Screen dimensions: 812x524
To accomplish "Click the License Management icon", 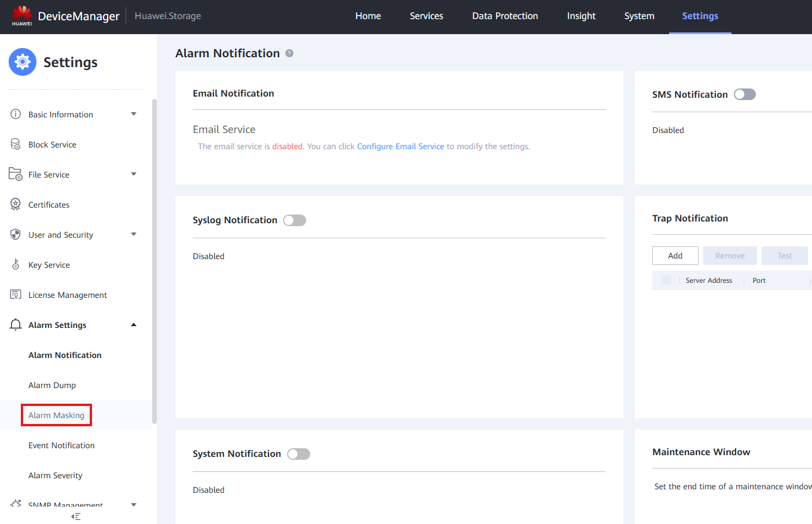I will (x=16, y=295).
